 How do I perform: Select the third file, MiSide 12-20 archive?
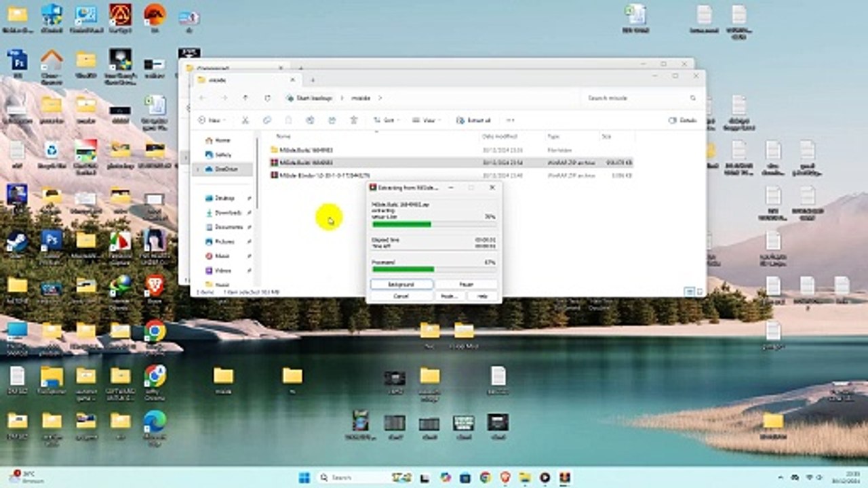pyautogui.click(x=451, y=175)
